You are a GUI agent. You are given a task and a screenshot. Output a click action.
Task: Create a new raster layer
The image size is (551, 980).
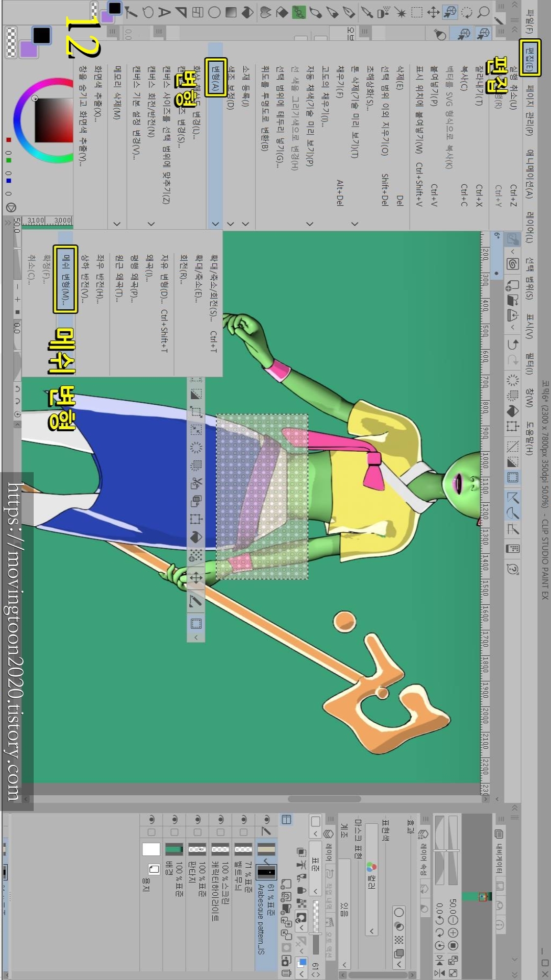287,884
